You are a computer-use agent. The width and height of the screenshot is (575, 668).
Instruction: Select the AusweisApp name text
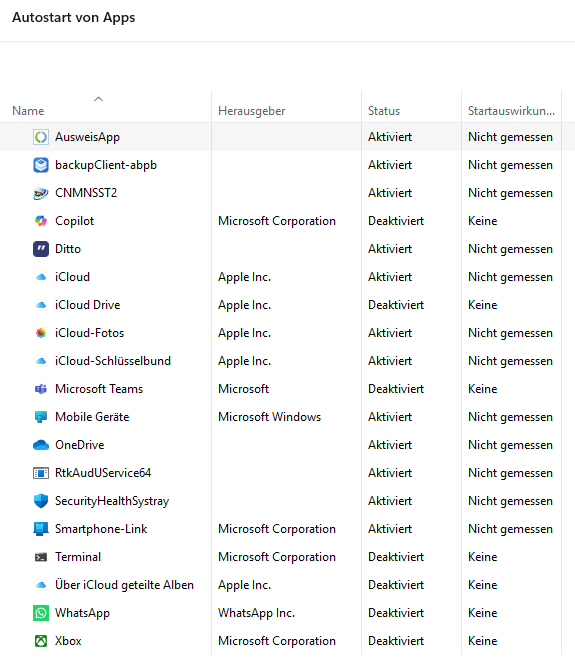(87, 137)
